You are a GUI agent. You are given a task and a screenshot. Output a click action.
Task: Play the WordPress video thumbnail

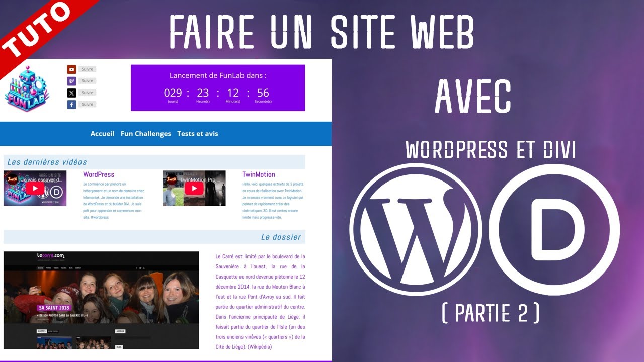35,189
